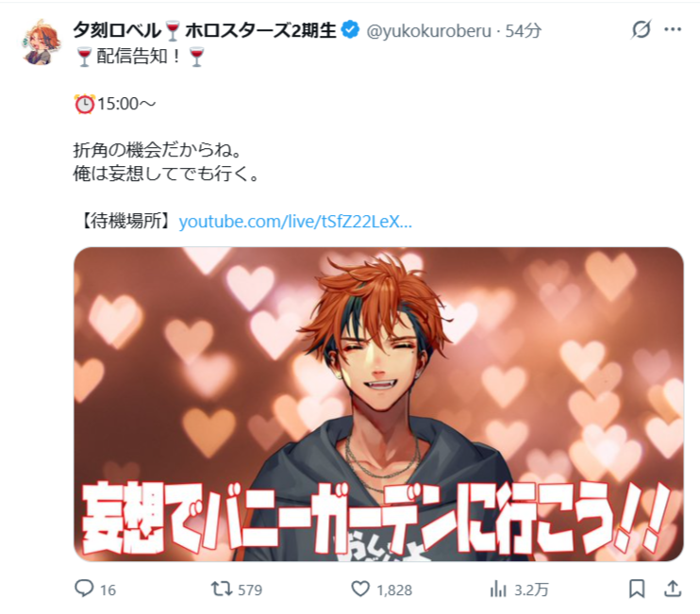Click the 54分 timestamp

523,31
